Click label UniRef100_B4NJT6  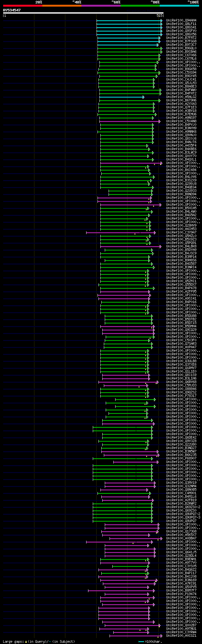[181, 142]
